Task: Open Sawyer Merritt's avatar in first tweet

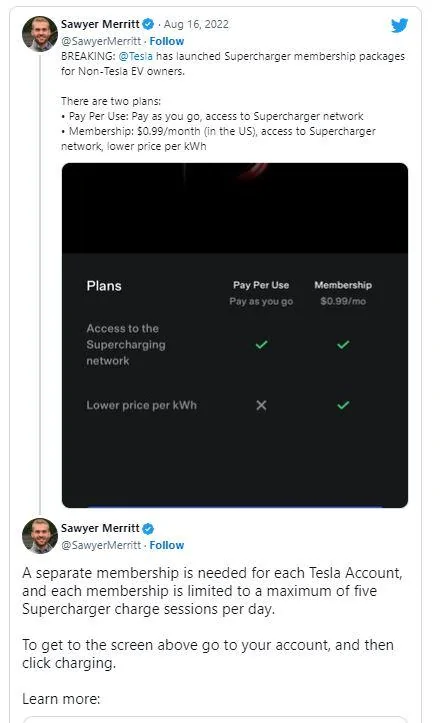Action: click(x=40, y=34)
